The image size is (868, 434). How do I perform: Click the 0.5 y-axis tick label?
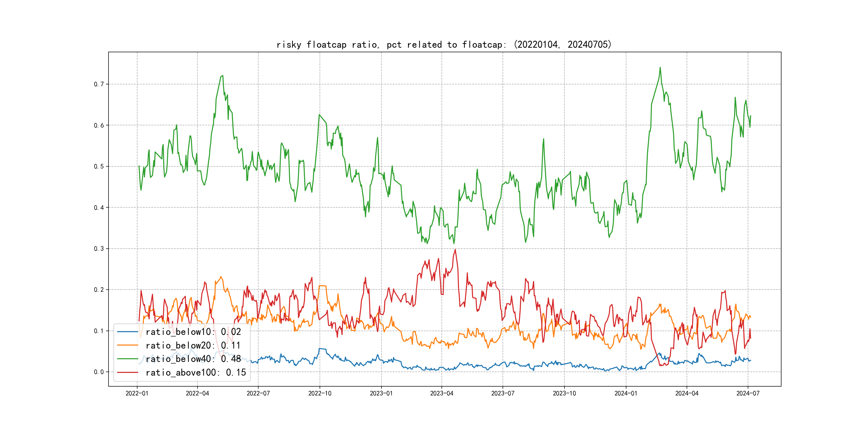pos(99,166)
